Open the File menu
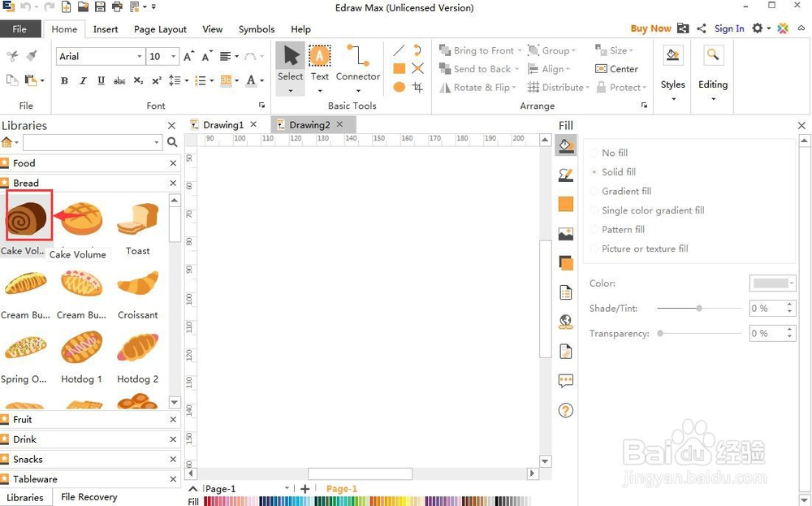The image size is (812, 506). tap(19, 29)
